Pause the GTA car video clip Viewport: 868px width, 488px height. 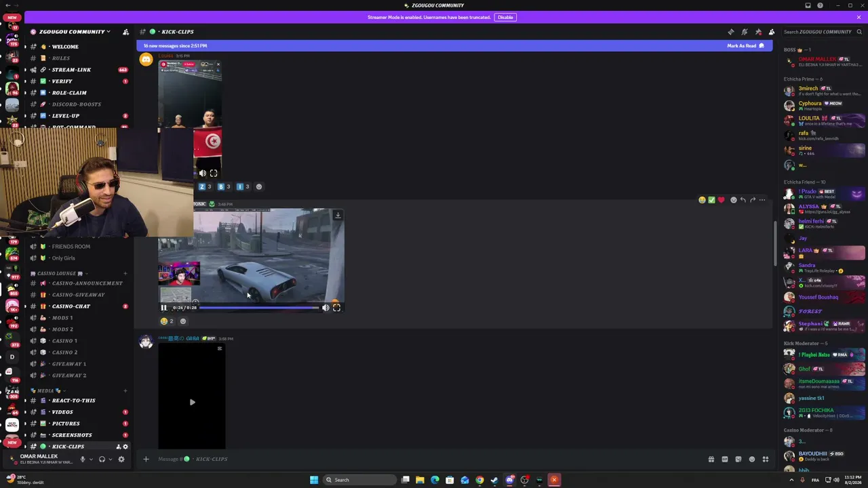click(x=163, y=308)
